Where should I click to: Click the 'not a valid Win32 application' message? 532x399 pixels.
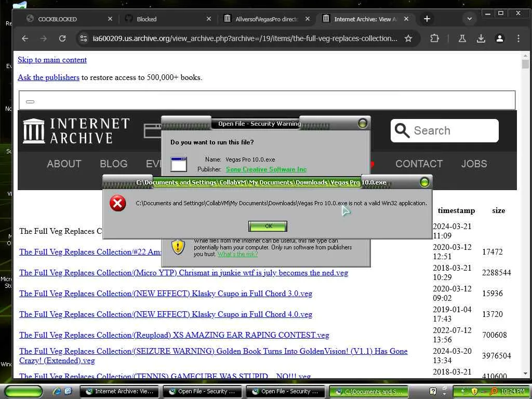[281, 203]
